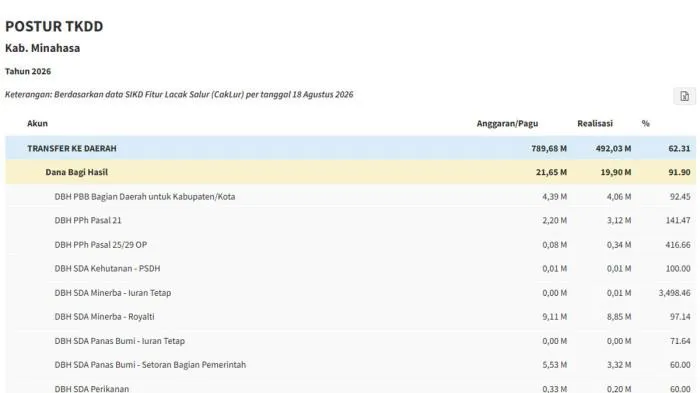Click the 100.00 percentage value
The width and height of the screenshot is (700, 393).
pyautogui.click(x=678, y=268)
